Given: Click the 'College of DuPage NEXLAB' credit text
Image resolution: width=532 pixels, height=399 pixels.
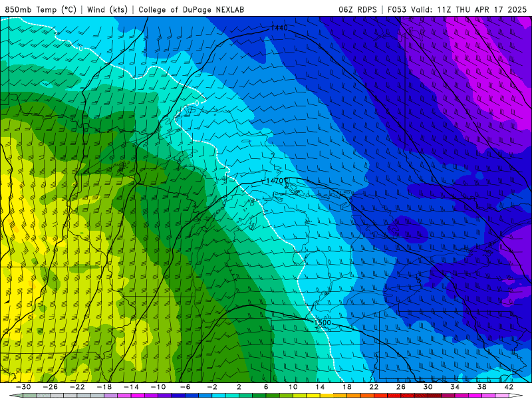Looking at the screenshot, I should tap(191, 9).
